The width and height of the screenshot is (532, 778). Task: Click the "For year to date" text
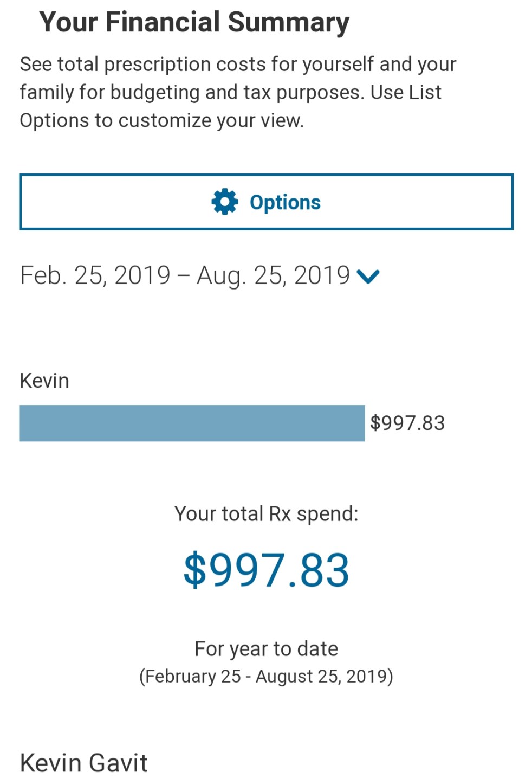266,648
